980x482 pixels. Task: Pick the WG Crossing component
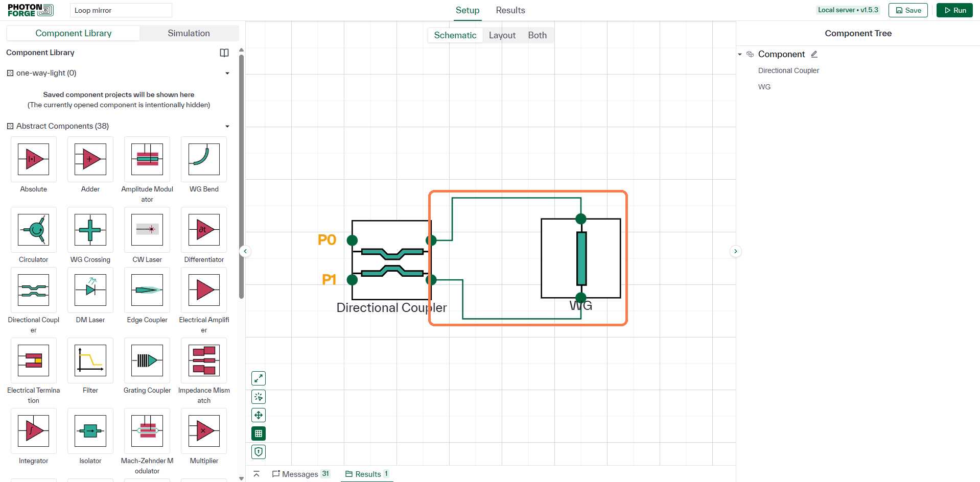click(90, 230)
